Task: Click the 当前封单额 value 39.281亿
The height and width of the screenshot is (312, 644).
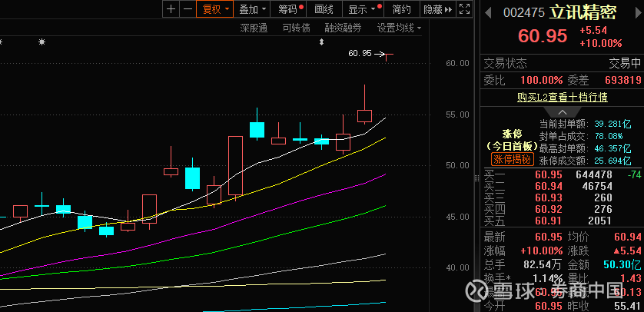Action: pos(612,124)
